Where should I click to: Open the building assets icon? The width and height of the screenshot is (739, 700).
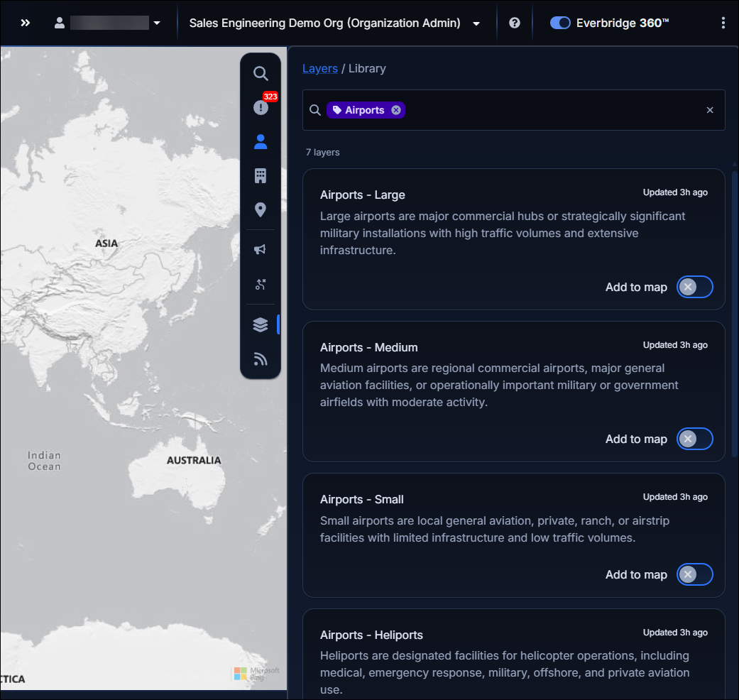click(x=261, y=176)
